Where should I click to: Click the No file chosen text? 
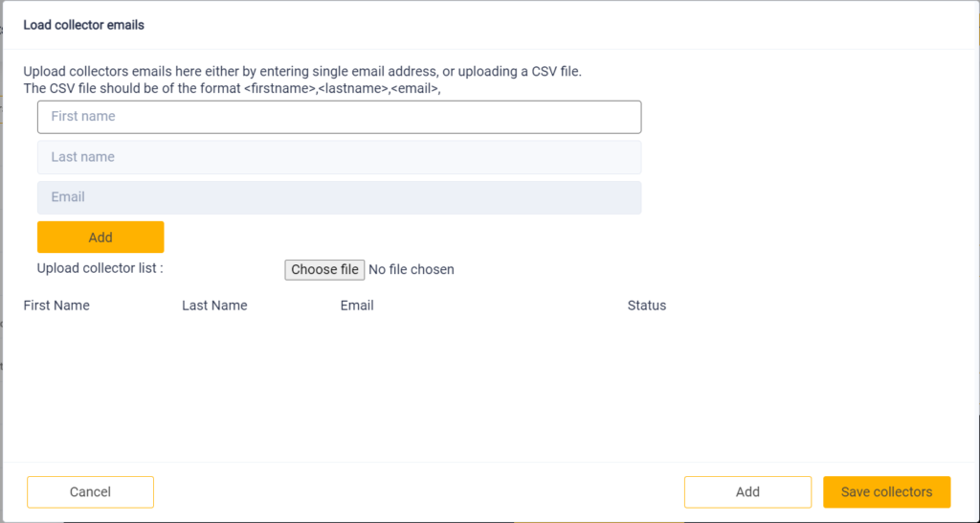click(412, 269)
